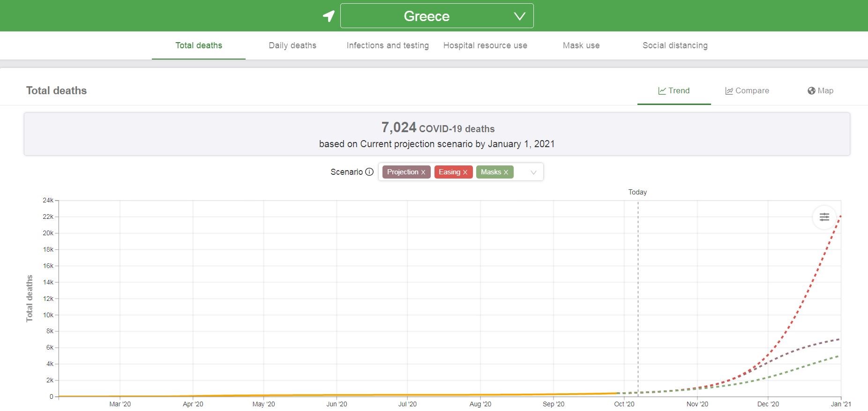This screenshot has height=411, width=868.
Task: Remove the Projection scenario tag
Action: 423,172
